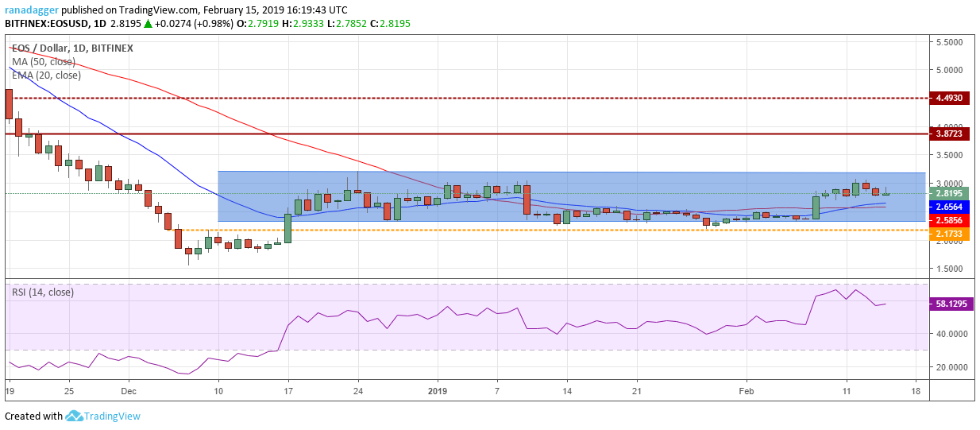This screenshot has height=430, width=980.
Task: Click the 5.5000 price axis tick
Action: [x=948, y=41]
